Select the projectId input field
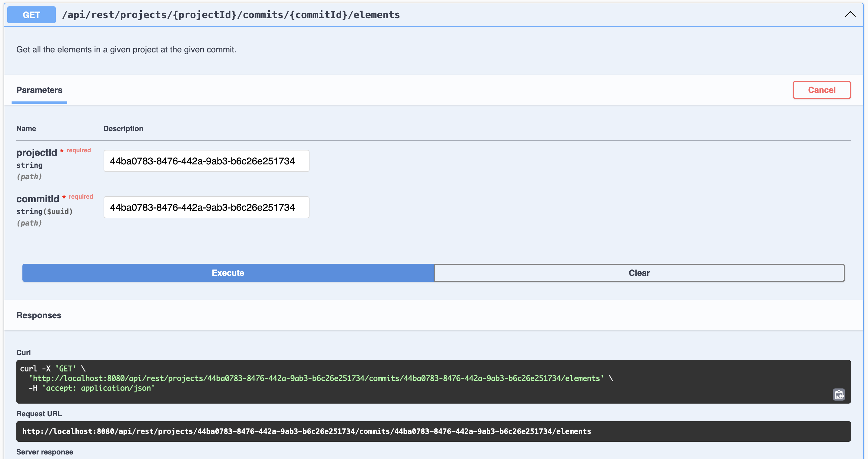 206,161
